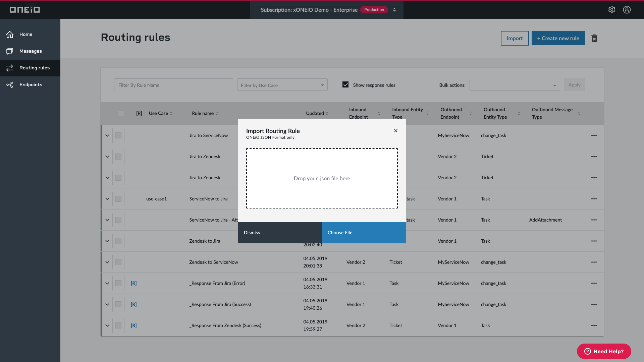Go to Messages in sidebar
The image size is (644, 362).
[x=30, y=51]
